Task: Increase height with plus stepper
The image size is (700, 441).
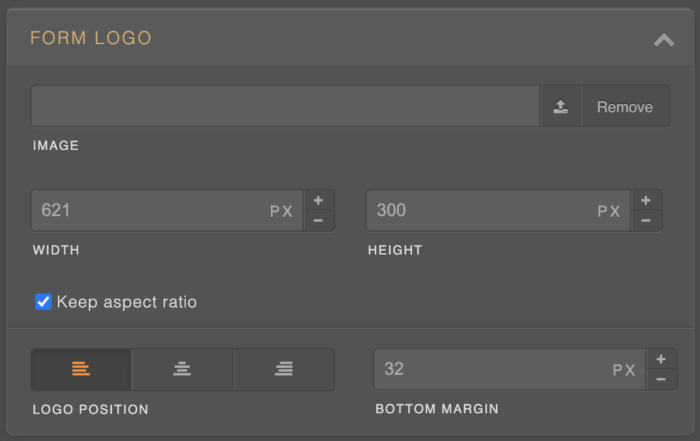Action: 646,201
